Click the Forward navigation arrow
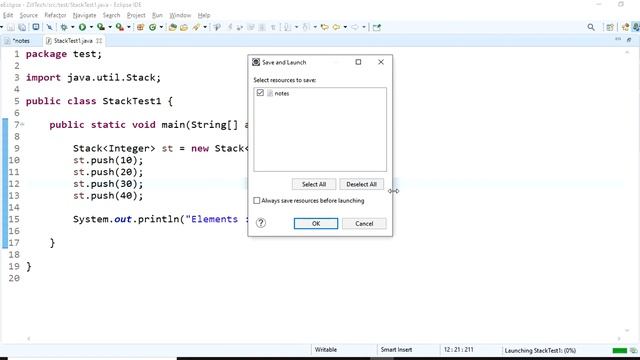 point(355,27)
